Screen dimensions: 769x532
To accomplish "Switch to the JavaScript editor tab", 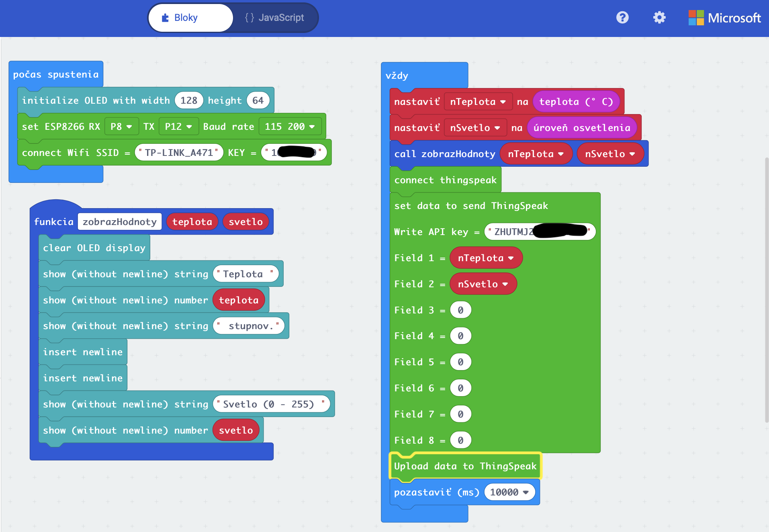I will [x=275, y=18].
